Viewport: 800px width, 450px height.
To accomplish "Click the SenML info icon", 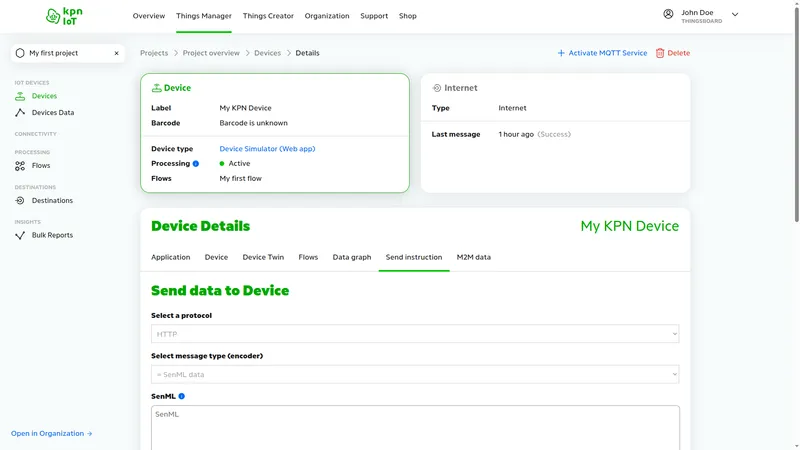I will pos(182,396).
